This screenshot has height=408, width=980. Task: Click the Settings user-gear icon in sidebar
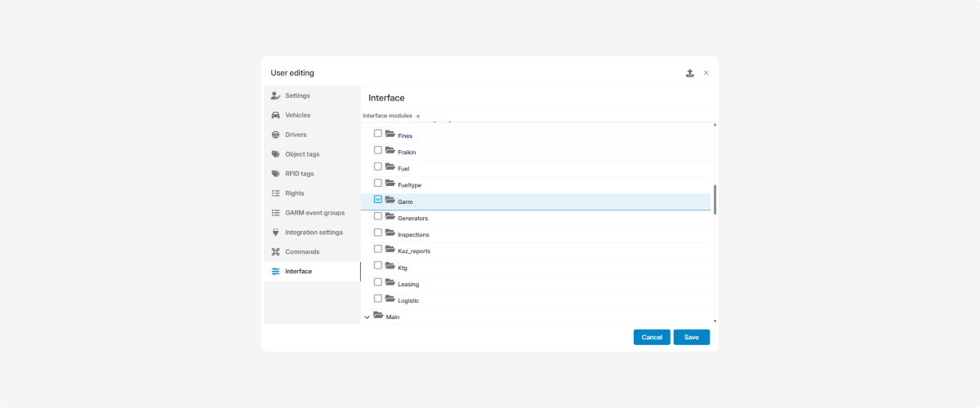[x=275, y=95]
